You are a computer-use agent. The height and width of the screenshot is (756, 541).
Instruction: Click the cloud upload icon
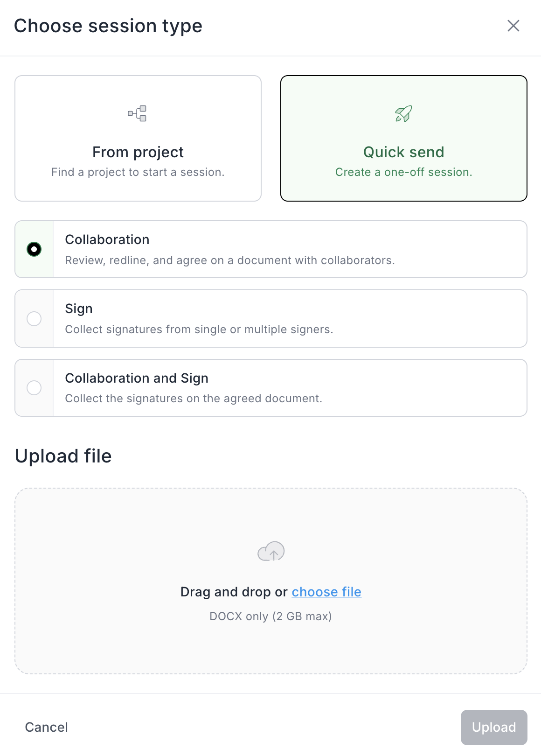point(271,551)
